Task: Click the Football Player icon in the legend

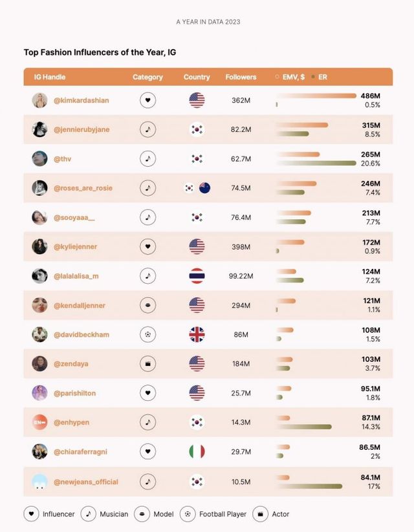Action: click(188, 514)
